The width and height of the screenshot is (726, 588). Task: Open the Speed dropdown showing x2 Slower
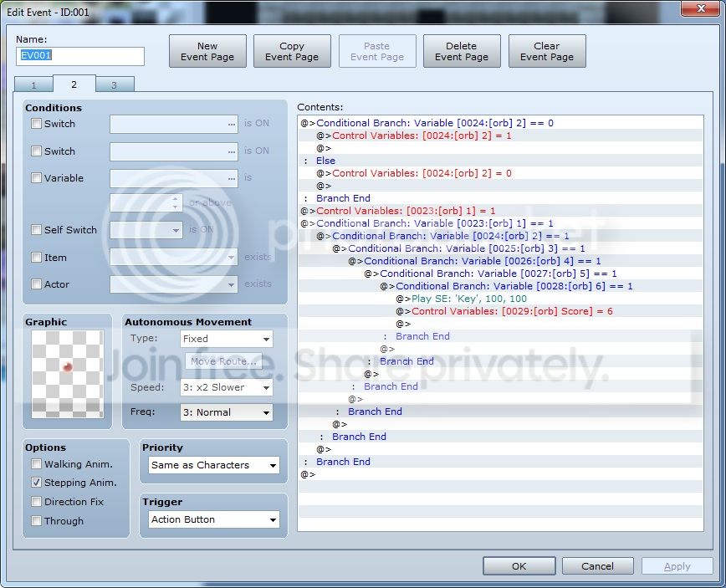pos(227,387)
